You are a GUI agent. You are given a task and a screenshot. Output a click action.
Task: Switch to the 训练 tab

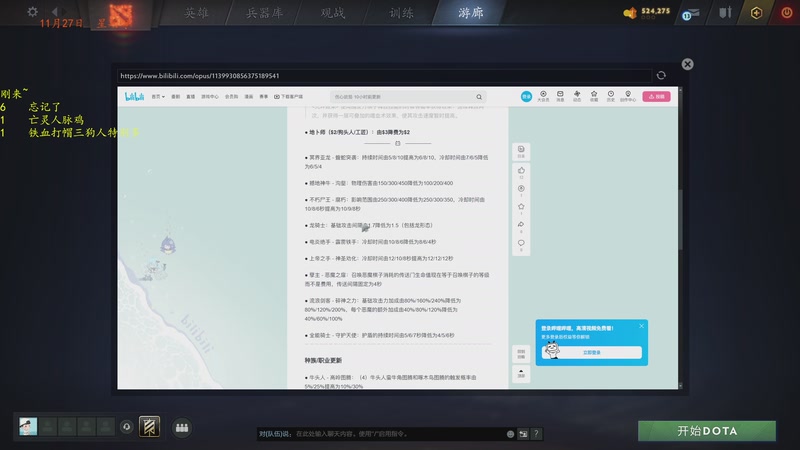402,13
